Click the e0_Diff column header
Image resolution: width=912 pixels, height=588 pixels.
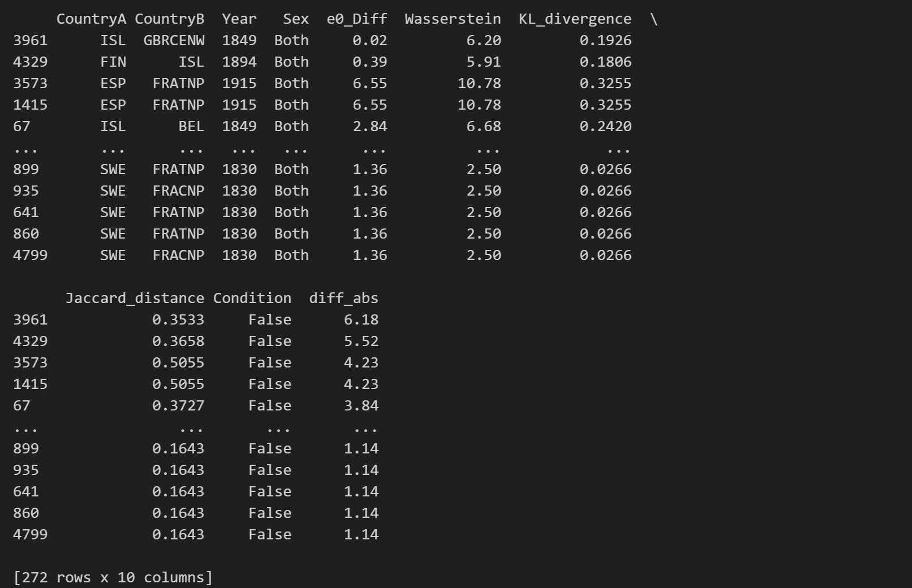coord(357,19)
